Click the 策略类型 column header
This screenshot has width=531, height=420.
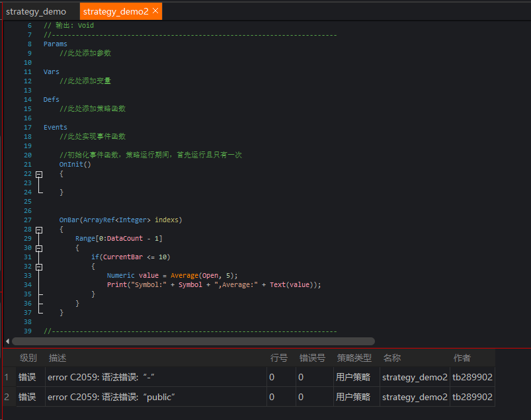point(354,358)
